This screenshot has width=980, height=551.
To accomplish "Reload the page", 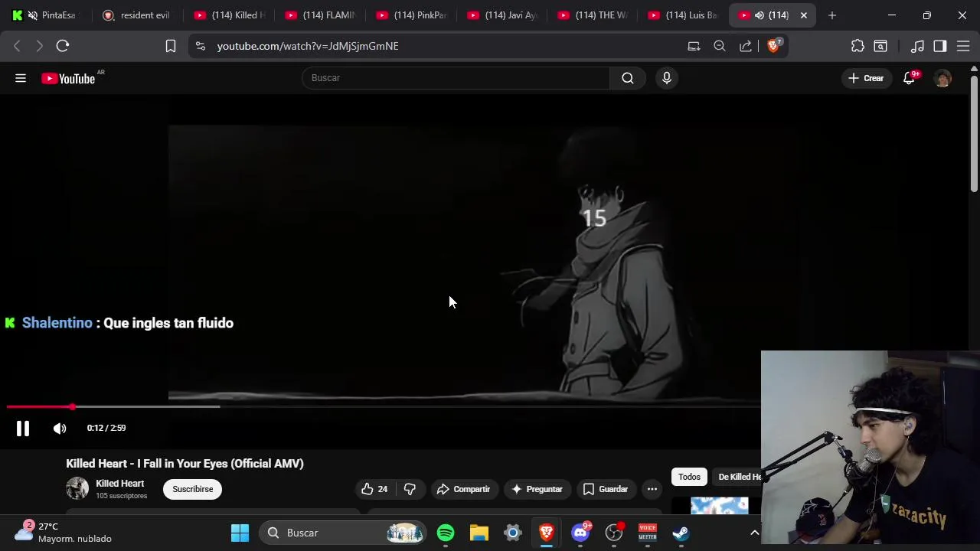I will tap(63, 46).
